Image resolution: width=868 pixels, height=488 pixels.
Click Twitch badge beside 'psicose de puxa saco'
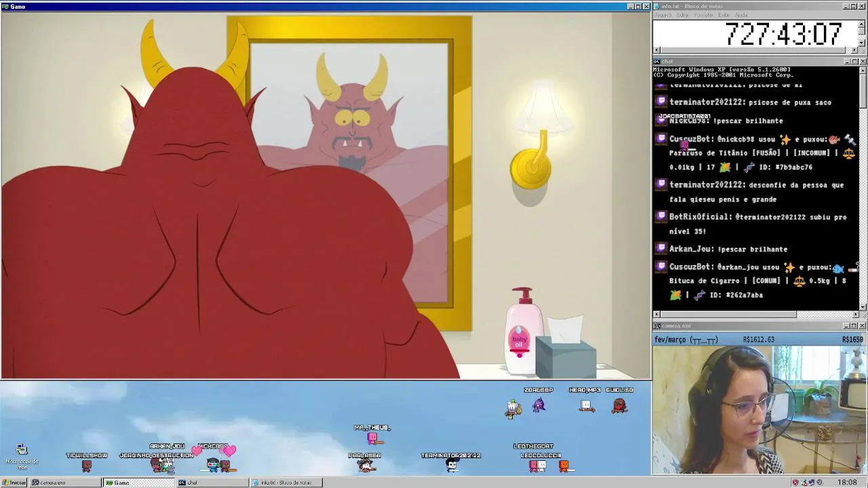pos(662,102)
